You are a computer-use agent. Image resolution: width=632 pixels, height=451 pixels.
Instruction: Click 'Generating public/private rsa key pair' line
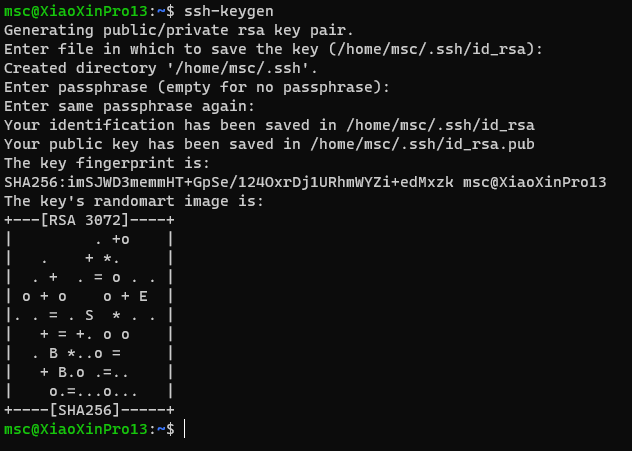coord(179,30)
